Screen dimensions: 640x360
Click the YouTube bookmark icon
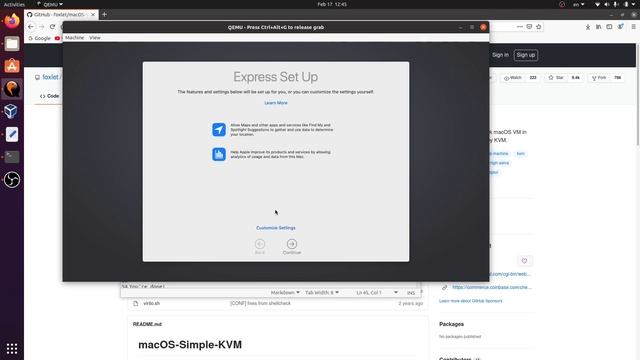pos(57,38)
